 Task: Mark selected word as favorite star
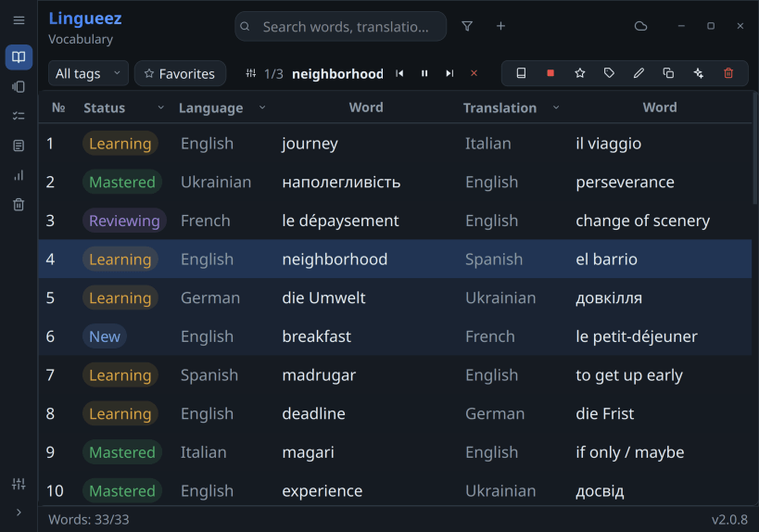580,73
